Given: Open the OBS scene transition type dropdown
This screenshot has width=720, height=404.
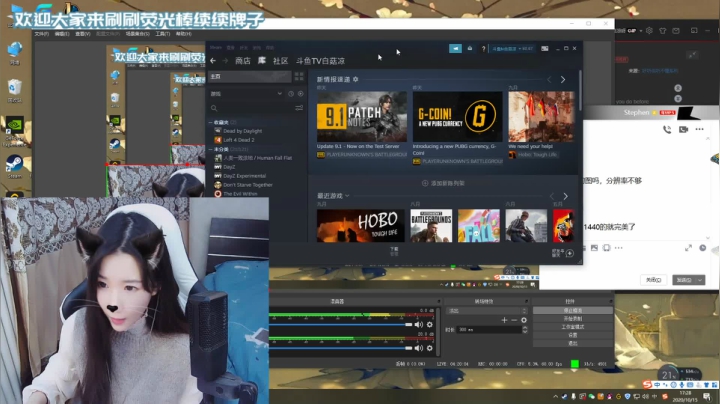Looking at the screenshot, I should (487, 311).
